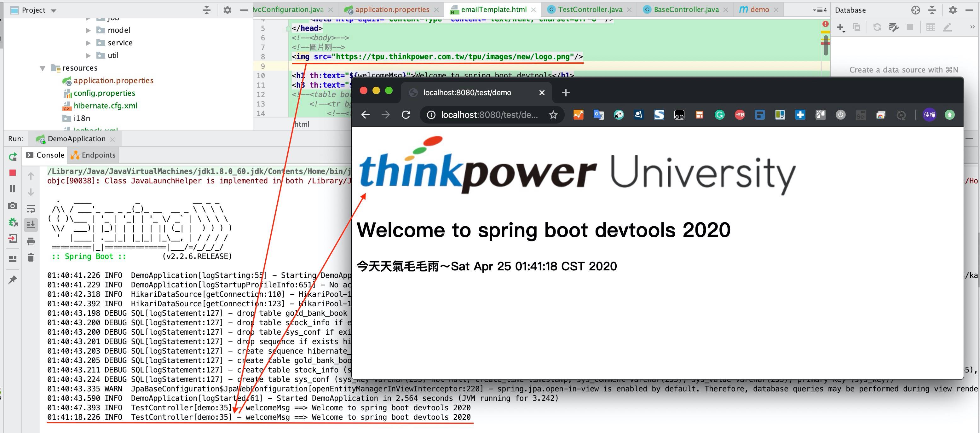
Task: Clear console with the trash icon
Action: pos(31,257)
